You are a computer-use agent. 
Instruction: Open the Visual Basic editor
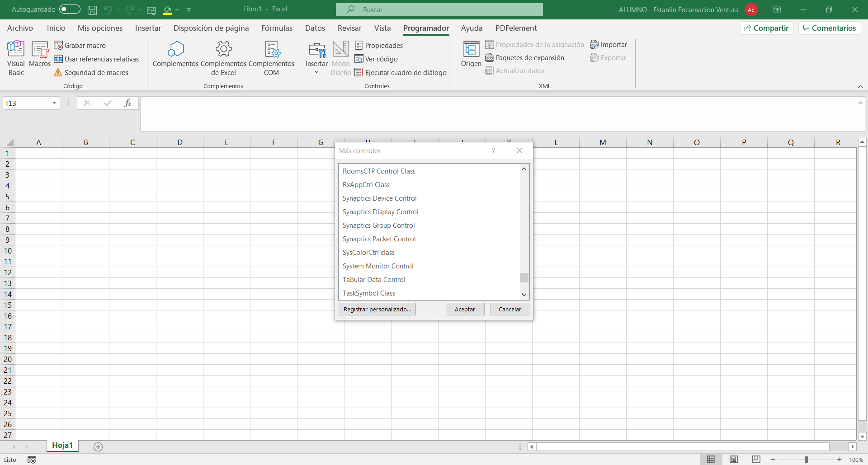point(16,58)
